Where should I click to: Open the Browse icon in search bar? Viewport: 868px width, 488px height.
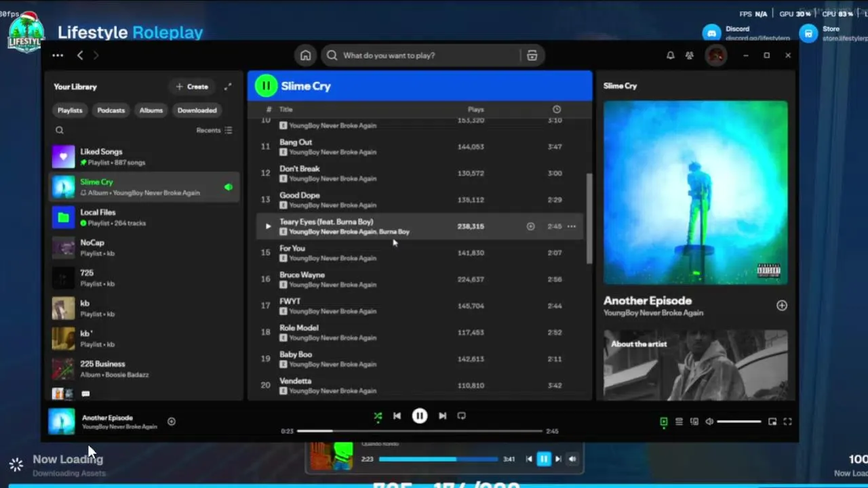click(532, 56)
